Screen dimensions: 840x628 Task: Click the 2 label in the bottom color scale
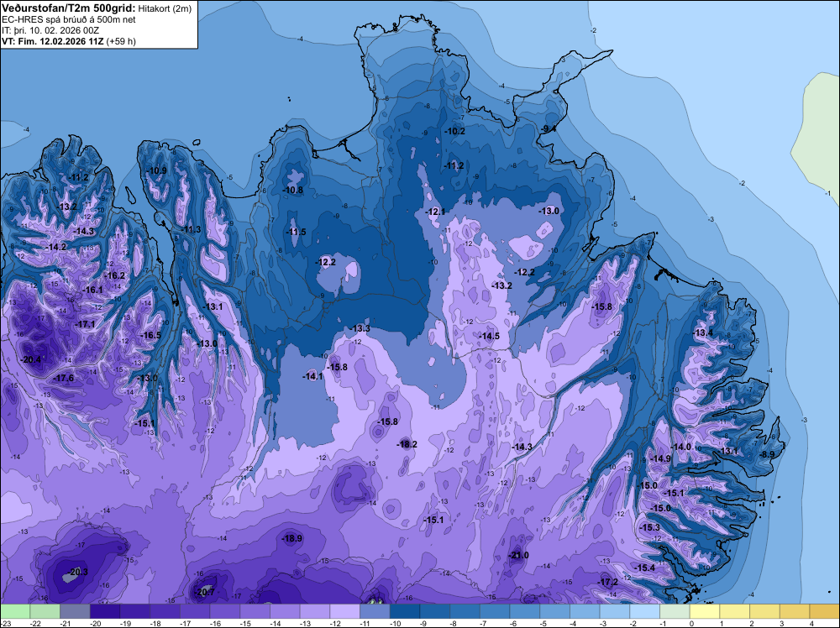[x=752, y=624]
